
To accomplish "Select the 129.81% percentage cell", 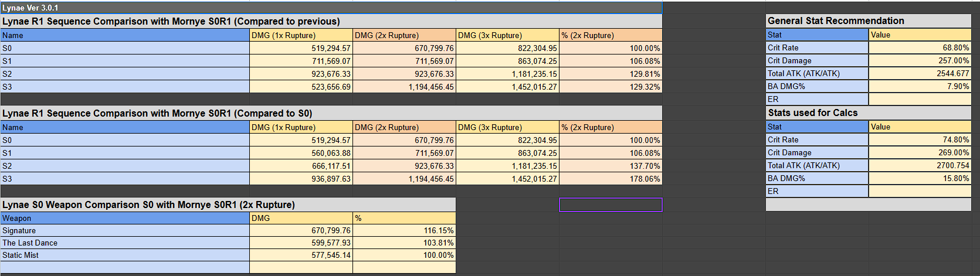I will point(611,74).
